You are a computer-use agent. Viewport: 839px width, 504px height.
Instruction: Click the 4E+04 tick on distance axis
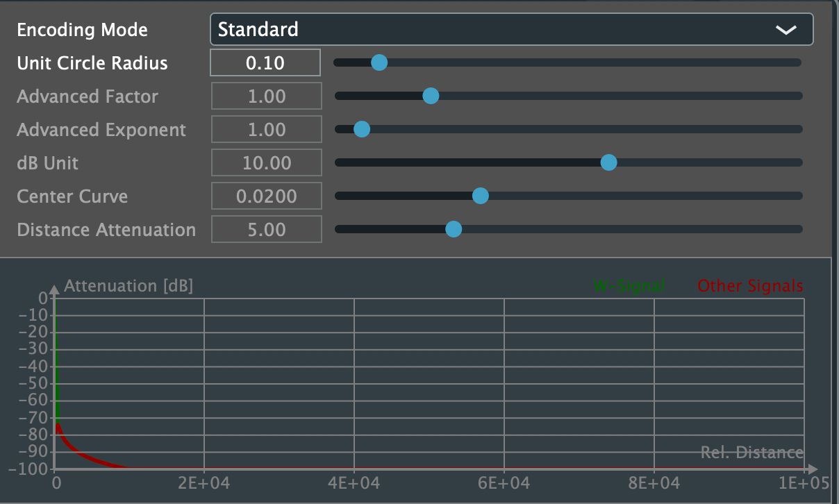coord(354,482)
